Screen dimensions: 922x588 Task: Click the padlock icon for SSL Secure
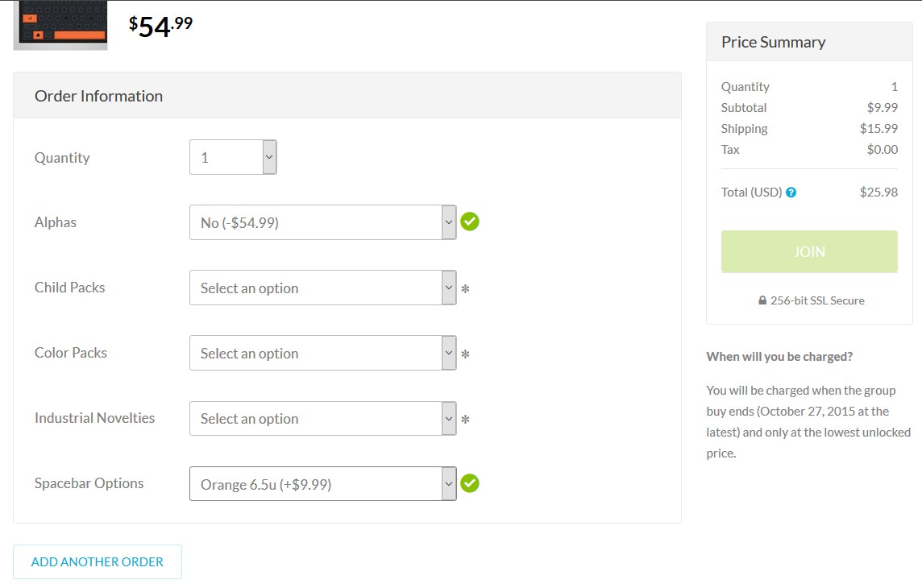point(762,300)
